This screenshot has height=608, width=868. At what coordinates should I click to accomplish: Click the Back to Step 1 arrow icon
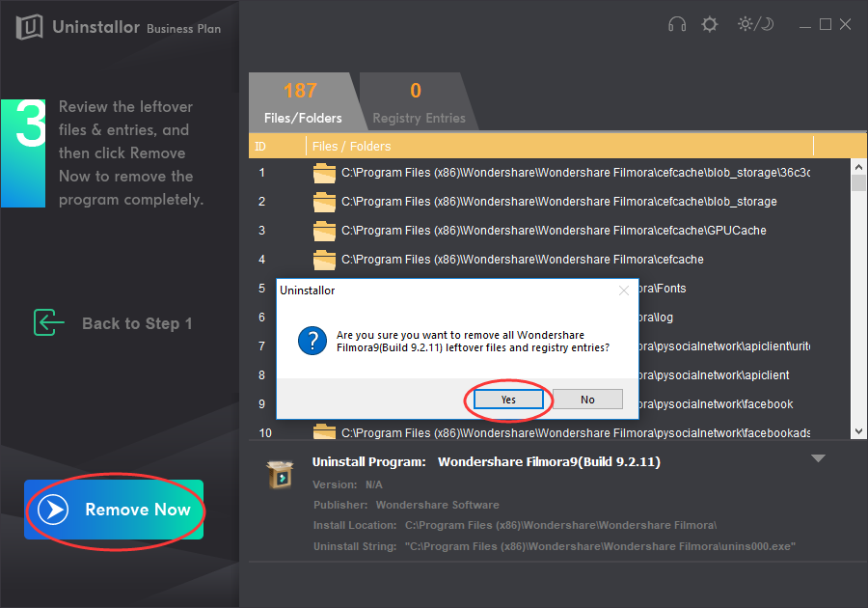click(48, 322)
